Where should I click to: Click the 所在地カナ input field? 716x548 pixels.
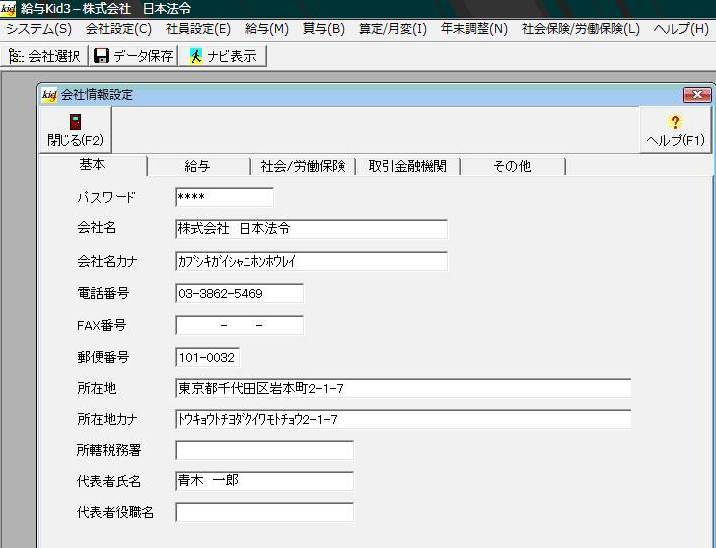pyautogui.click(x=403, y=419)
